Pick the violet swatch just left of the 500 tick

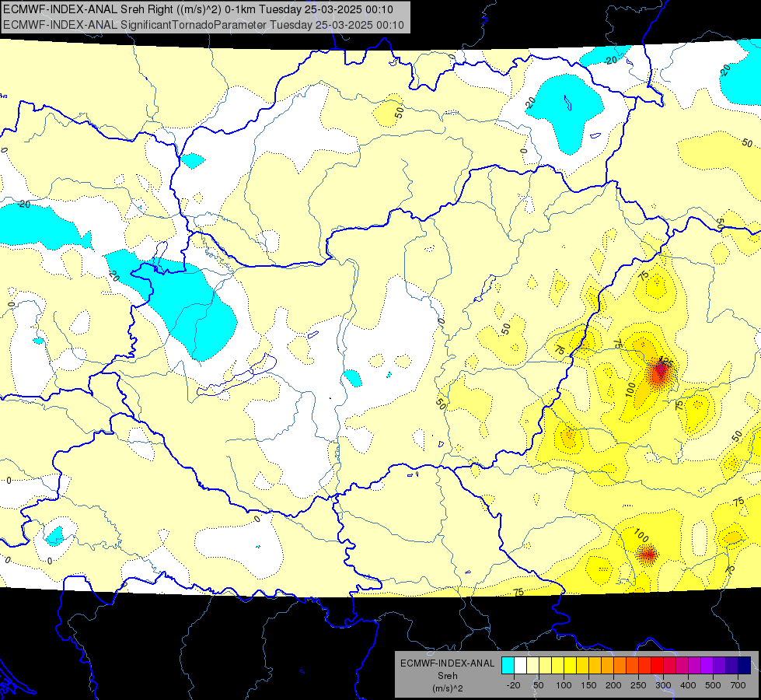tap(707, 665)
